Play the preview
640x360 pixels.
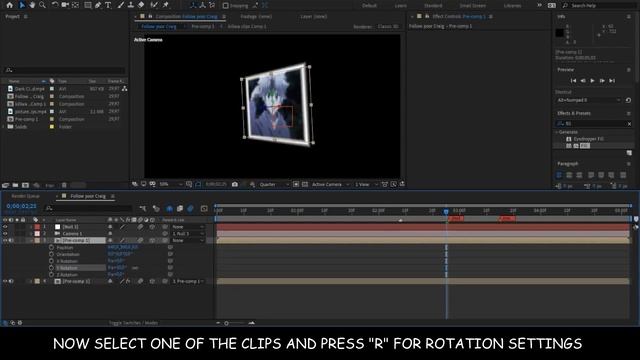point(592,81)
